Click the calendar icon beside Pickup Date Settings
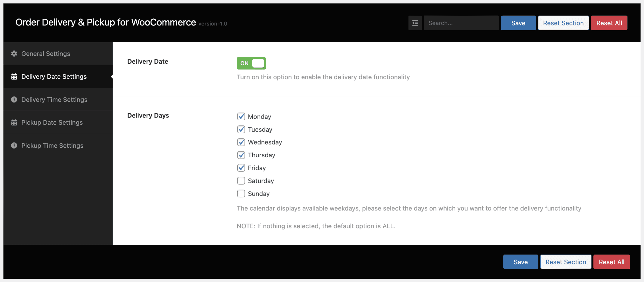The height and width of the screenshot is (282, 644). click(14, 122)
